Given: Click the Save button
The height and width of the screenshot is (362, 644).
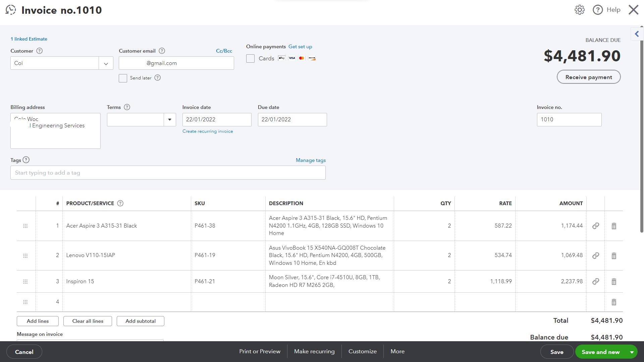Looking at the screenshot, I should (557, 352).
